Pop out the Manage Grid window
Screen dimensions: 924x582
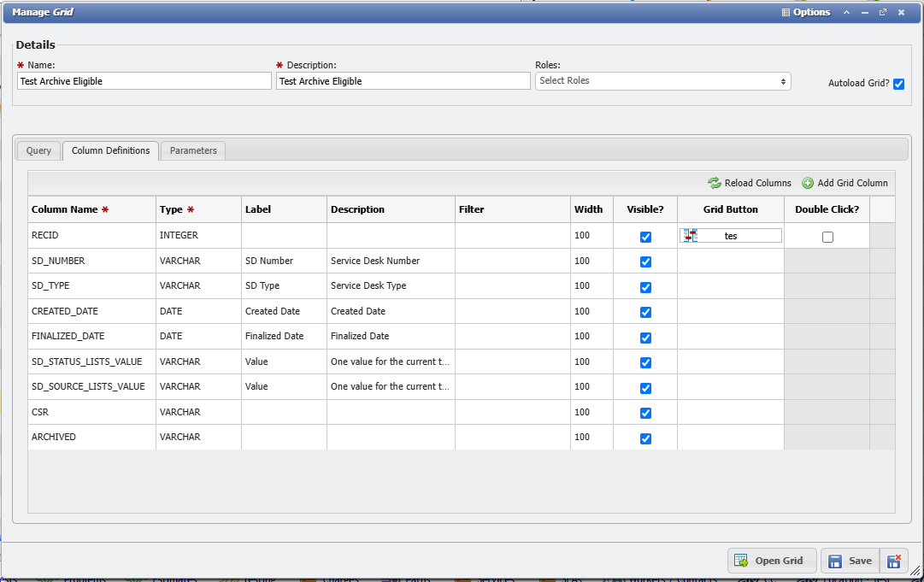click(x=883, y=13)
